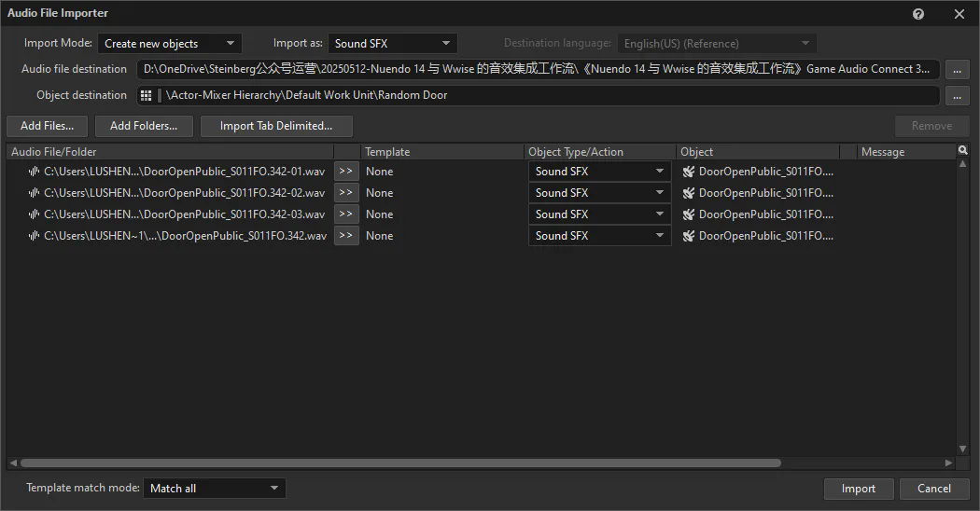Open Sound SFX dropdown for S011FO.342.wav
This screenshot has height=511, width=980.
[x=600, y=236]
